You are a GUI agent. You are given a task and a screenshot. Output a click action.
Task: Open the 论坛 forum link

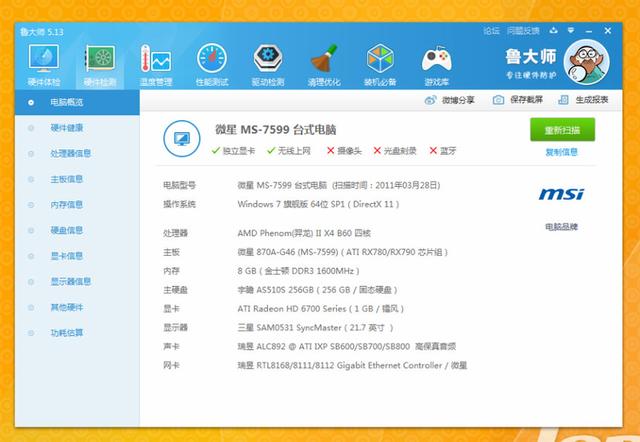(491, 31)
